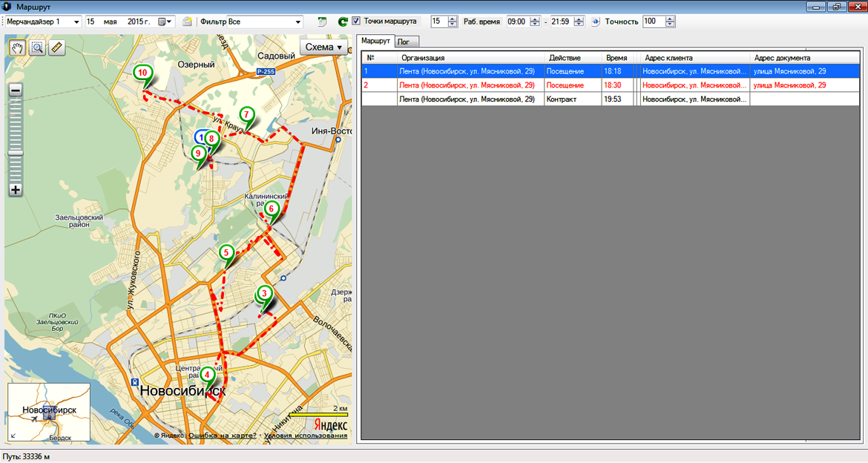The width and height of the screenshot is (868, 463).
Task: Click the green refresh route icon
Action: click(342, 22)
